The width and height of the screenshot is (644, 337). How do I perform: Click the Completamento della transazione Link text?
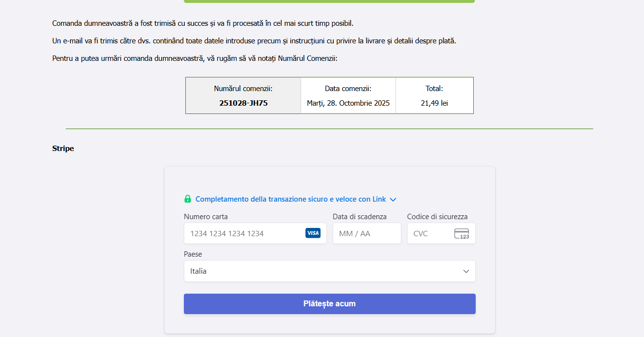290,199
